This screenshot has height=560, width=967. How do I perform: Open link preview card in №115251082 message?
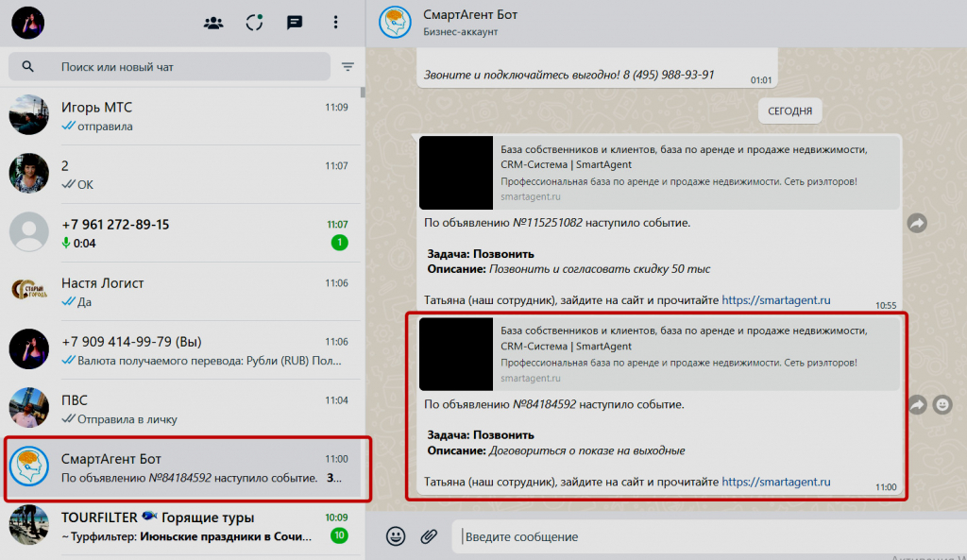[x=658, y=173]
